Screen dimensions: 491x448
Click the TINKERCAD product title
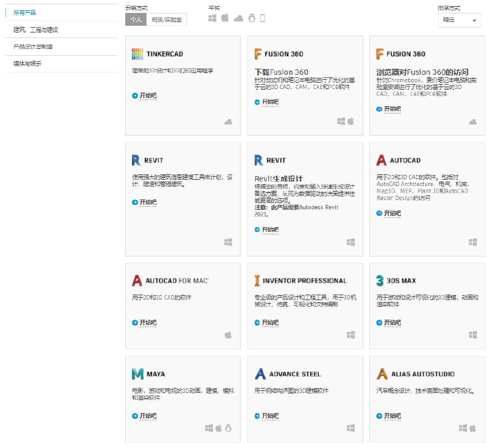point(164,54)
